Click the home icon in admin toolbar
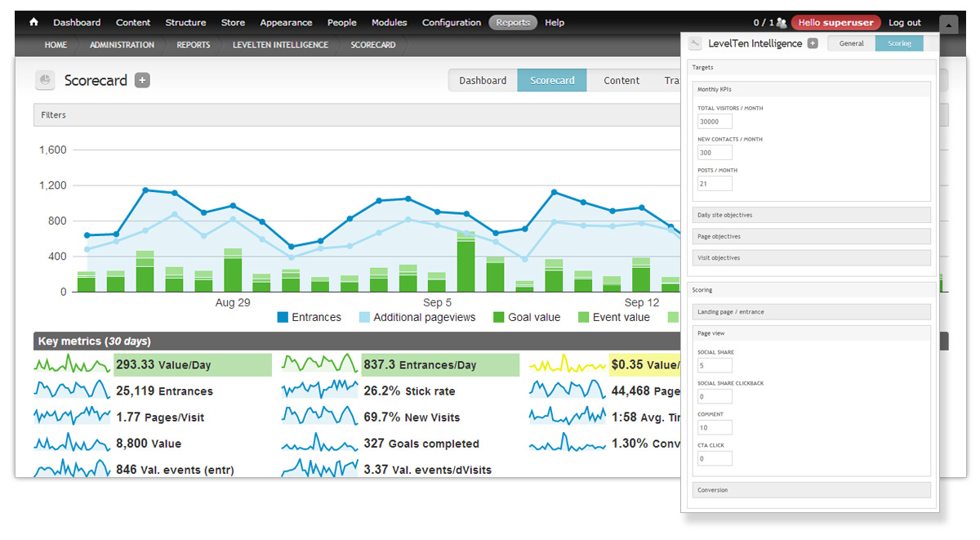The image size is (980, 540). (33, 23)
